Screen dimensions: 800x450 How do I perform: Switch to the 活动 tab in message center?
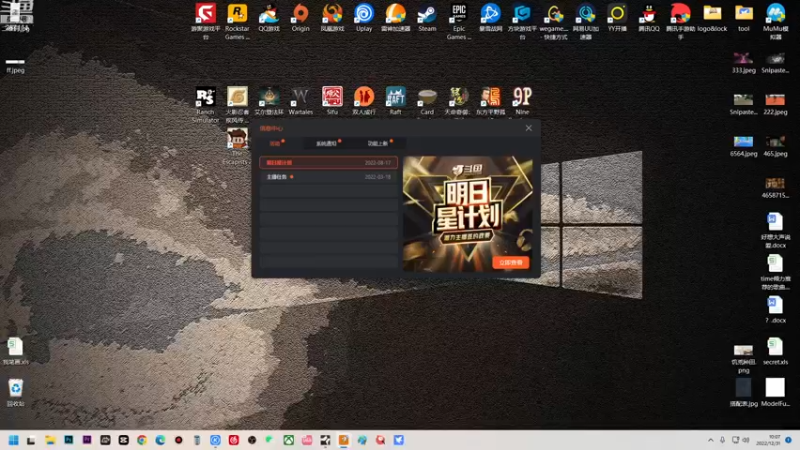276,143
